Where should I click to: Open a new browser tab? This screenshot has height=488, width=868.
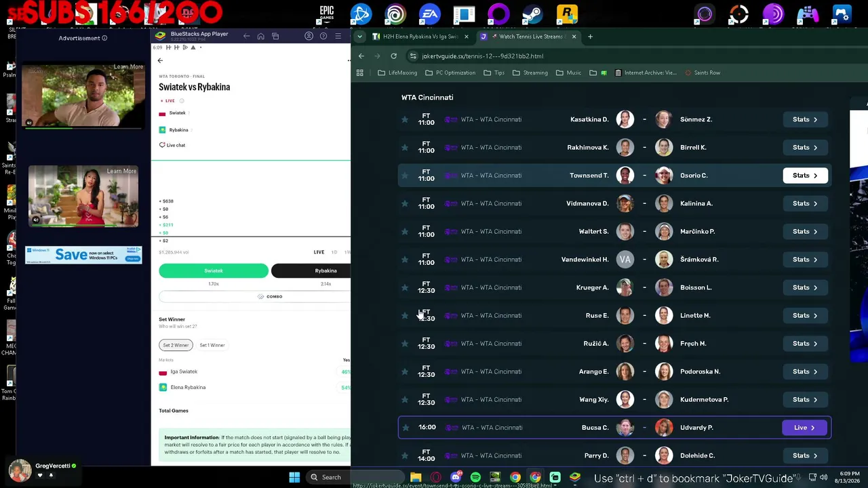coord(590,37)
